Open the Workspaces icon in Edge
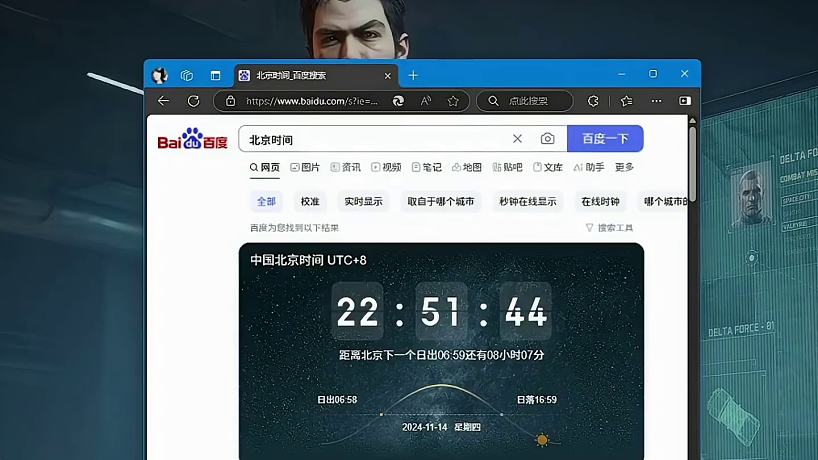Viewport: 818px width, 460px height. [x=187, y=76]
